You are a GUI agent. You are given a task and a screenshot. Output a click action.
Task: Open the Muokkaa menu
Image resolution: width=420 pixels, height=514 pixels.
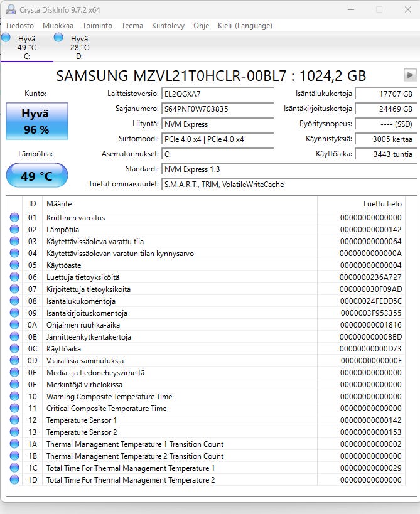[x=58, y=26]
